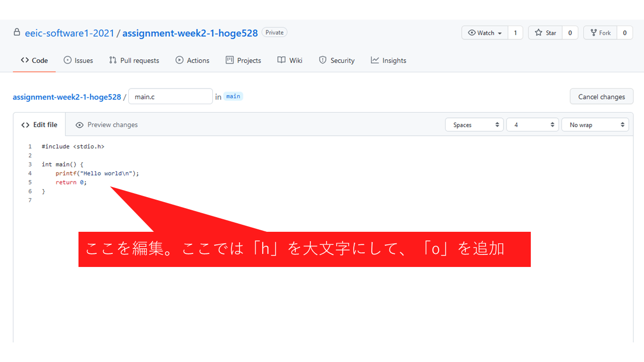Expand the indent size 4 dropdown
This screenshot has height=362, width=644.
tap(532, 125)
